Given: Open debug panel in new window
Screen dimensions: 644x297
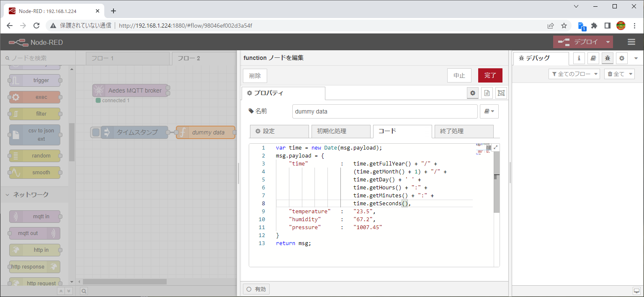Looking at the screenshot, I should tap(636, 291).
